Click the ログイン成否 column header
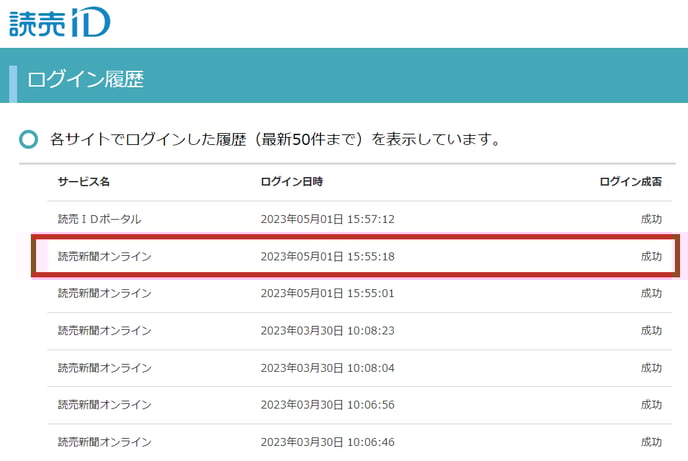The image size is (688, 461). [631, 182]
